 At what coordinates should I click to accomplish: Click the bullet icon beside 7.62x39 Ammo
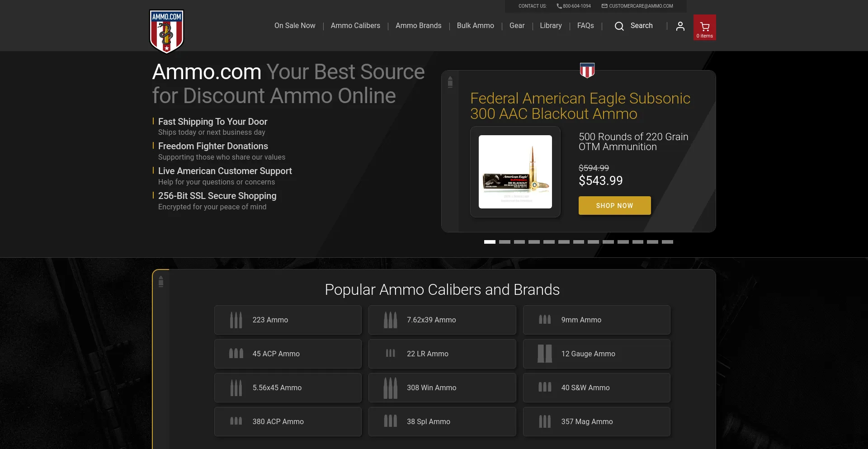[x=390, y=320]
